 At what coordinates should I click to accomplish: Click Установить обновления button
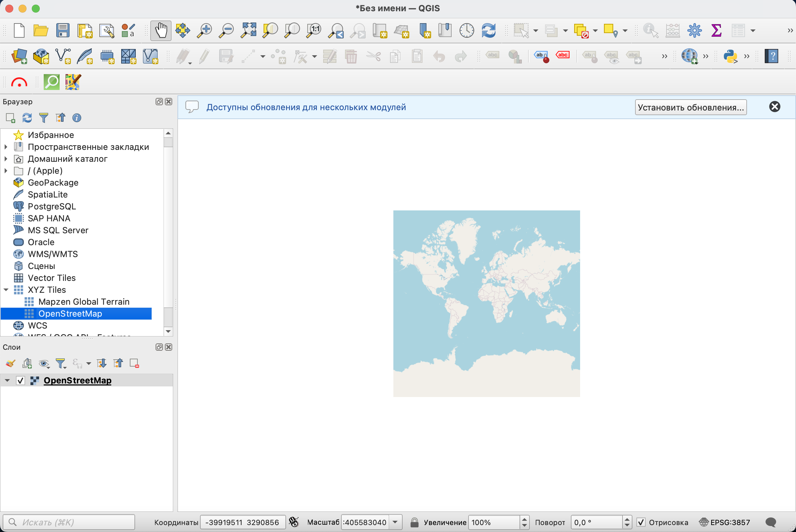[690, 107]
